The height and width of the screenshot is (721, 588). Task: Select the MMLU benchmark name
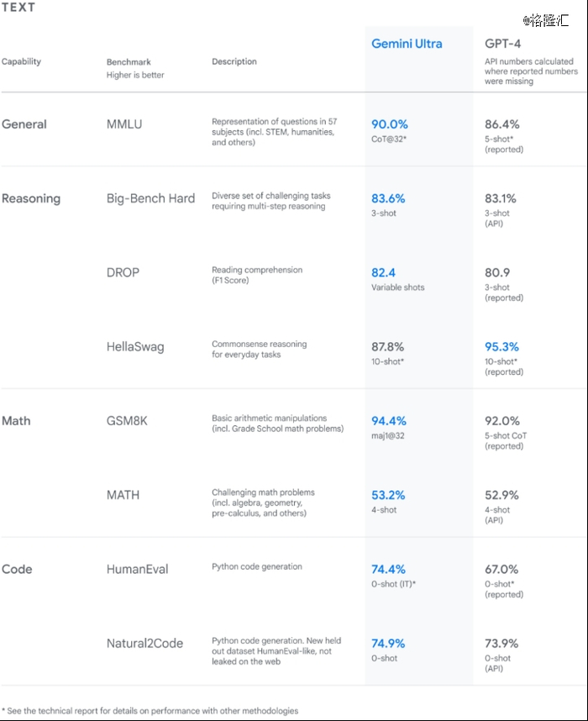click(124, 124)
